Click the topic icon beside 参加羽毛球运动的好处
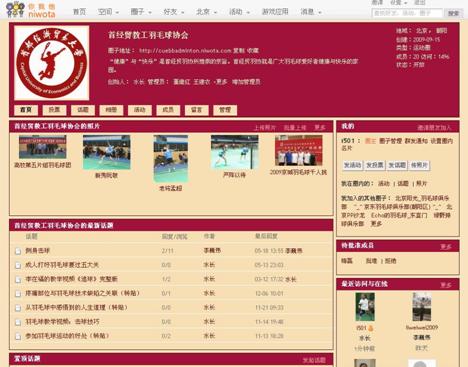Screen dimensions: 468x367 click(18, 337)
